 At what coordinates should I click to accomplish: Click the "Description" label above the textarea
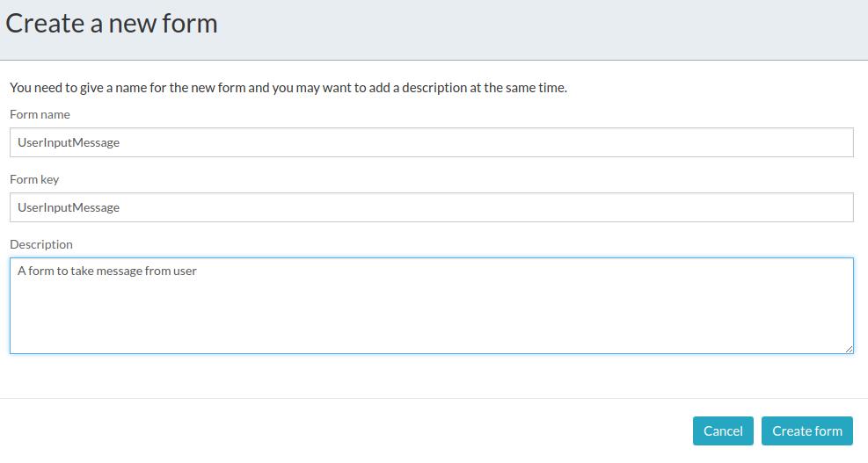(x=41, y=244)
